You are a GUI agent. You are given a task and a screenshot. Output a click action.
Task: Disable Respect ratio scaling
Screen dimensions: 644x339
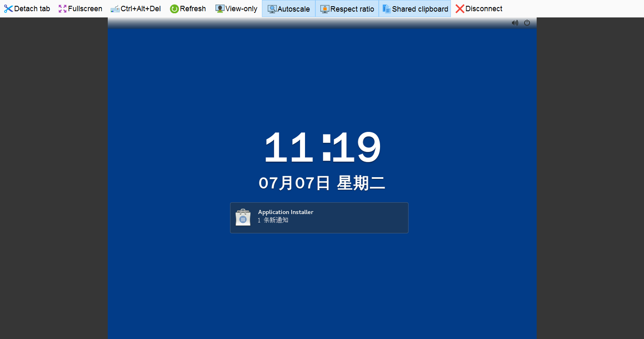point(347,8)
